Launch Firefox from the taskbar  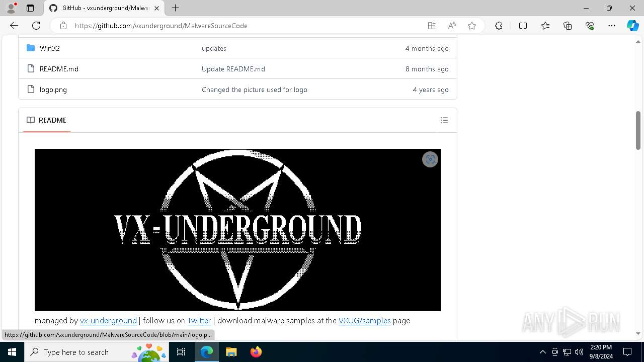(256, 352)
